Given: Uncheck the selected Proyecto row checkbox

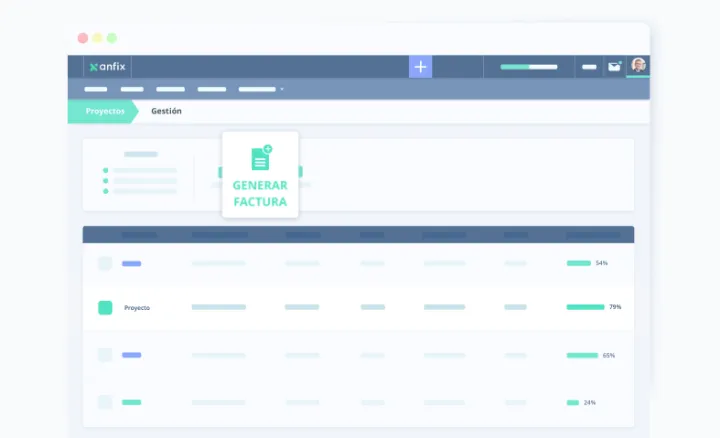Looking at the screenshot, I should point(105,307).
